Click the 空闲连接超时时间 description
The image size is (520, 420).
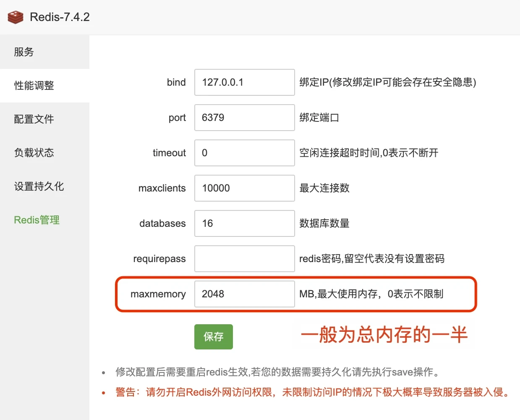click(x=368, y=153)
